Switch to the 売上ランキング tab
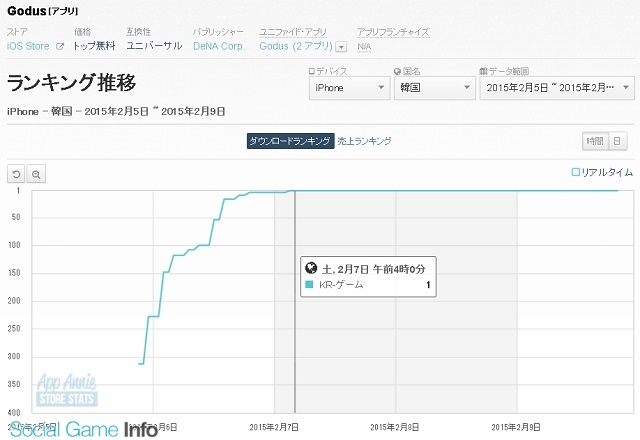This screenshot has height=440, width=640. coord(364,141)
